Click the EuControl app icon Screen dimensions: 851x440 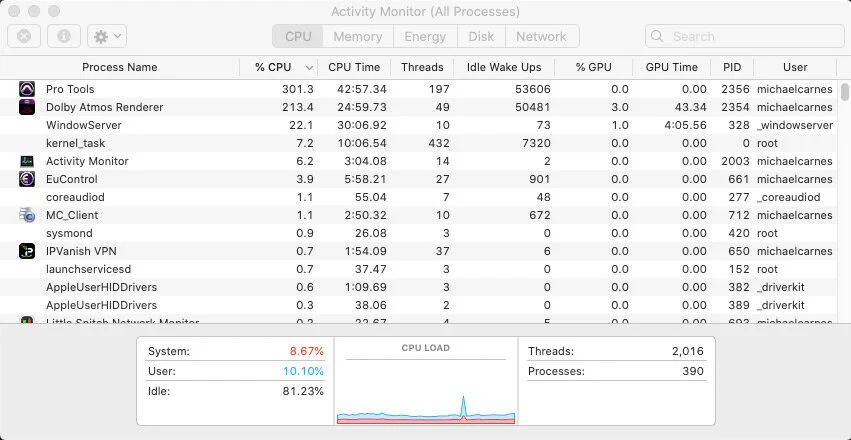[x=27, y=179]
